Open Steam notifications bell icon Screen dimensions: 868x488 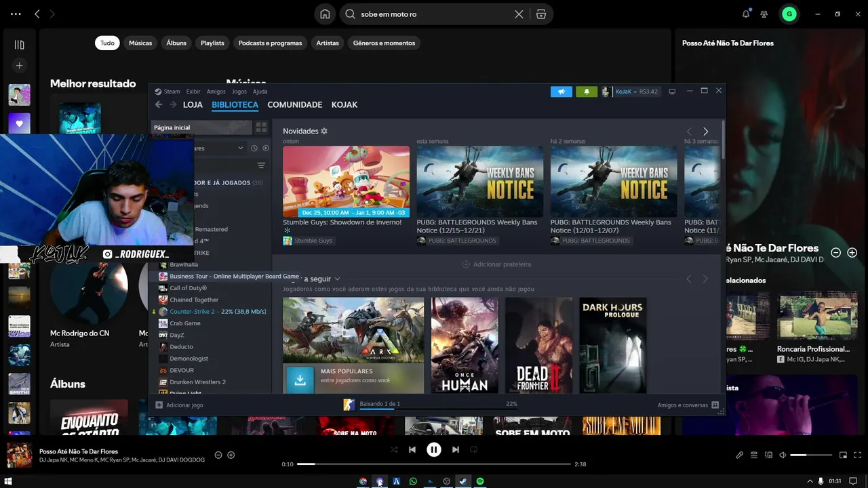tap(587, 91)
